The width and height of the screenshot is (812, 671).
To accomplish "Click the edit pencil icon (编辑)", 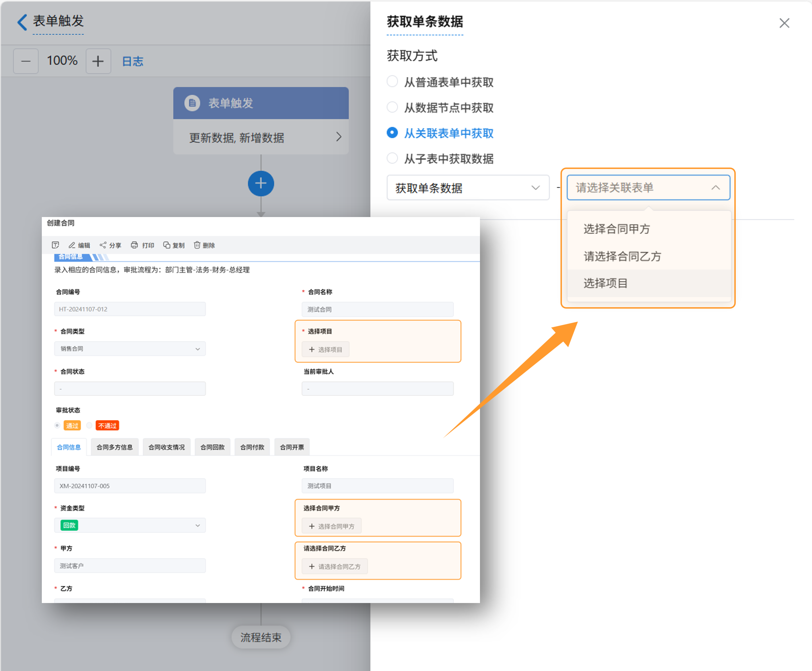I will point(72,245).
